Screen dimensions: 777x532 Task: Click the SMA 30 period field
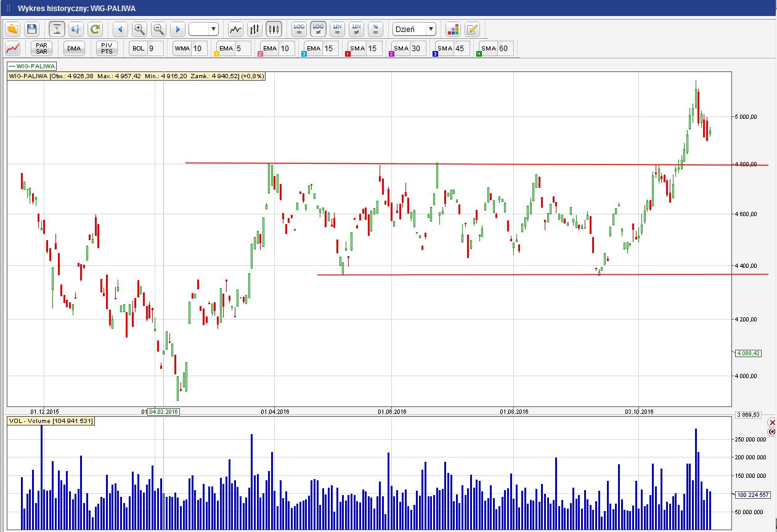pos(416,48)
